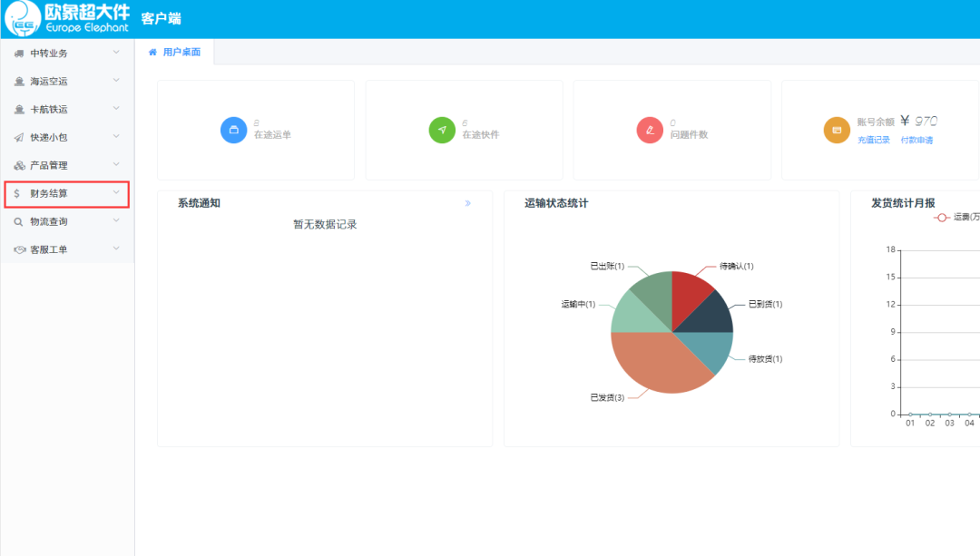
Task: Click the icon beside 卡航铁运
Action: coord(19,110)
